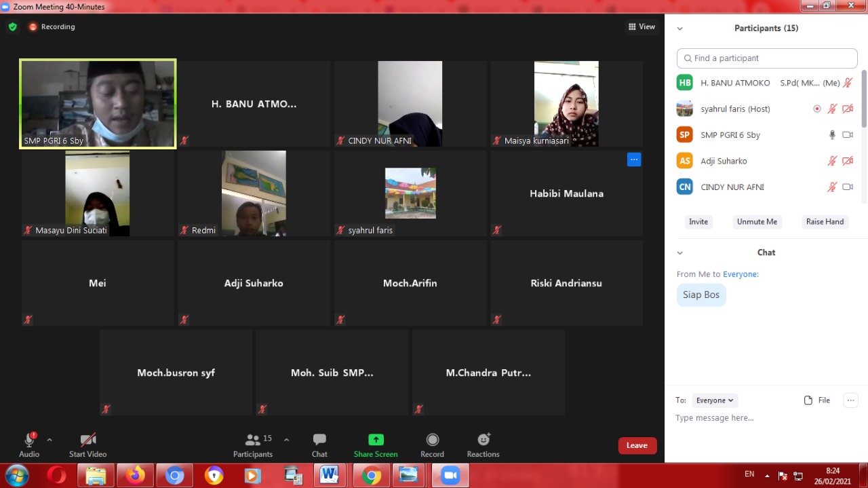The image size is (868, 488).
Task: Open the Reactions menu
Action: tap(483, 445)
